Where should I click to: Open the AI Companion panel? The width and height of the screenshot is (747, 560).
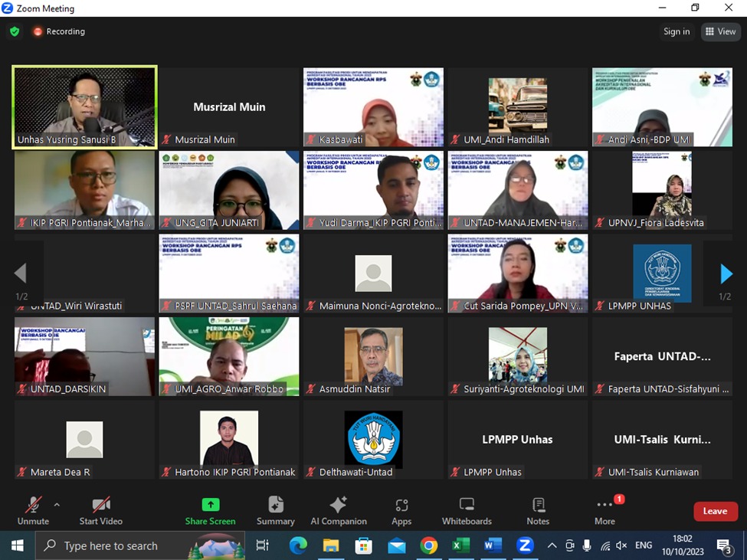338,511
